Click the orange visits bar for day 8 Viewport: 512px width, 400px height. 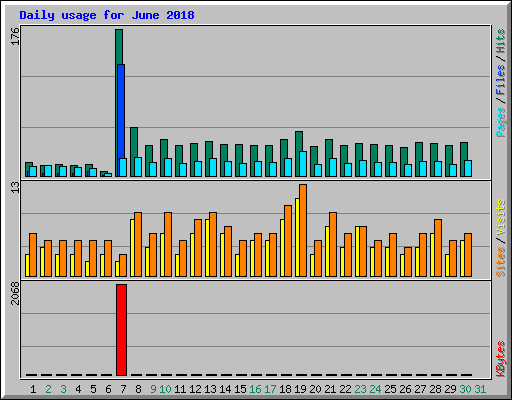pyautogui.click(x=138, y=244)
